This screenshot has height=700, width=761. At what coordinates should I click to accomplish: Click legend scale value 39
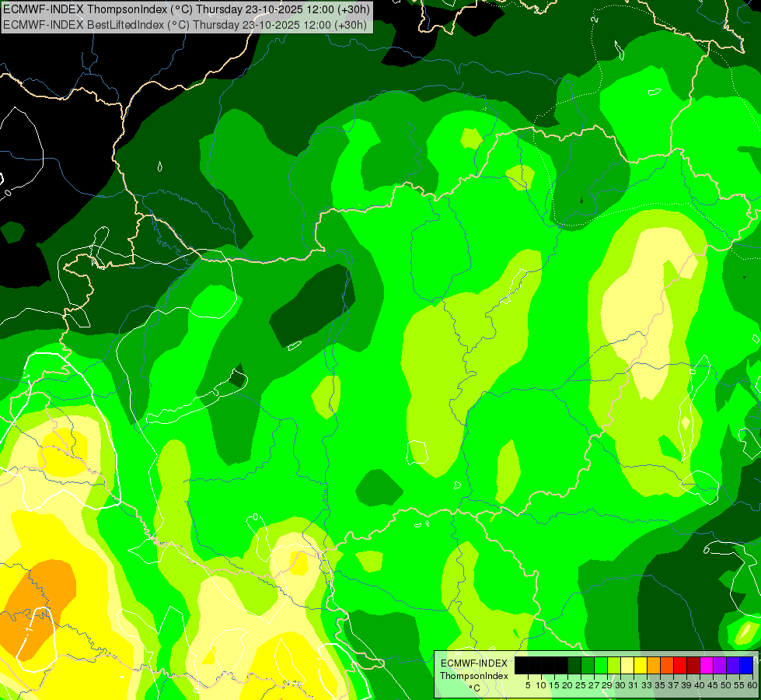pyautogui.click(x=686, y=685)
